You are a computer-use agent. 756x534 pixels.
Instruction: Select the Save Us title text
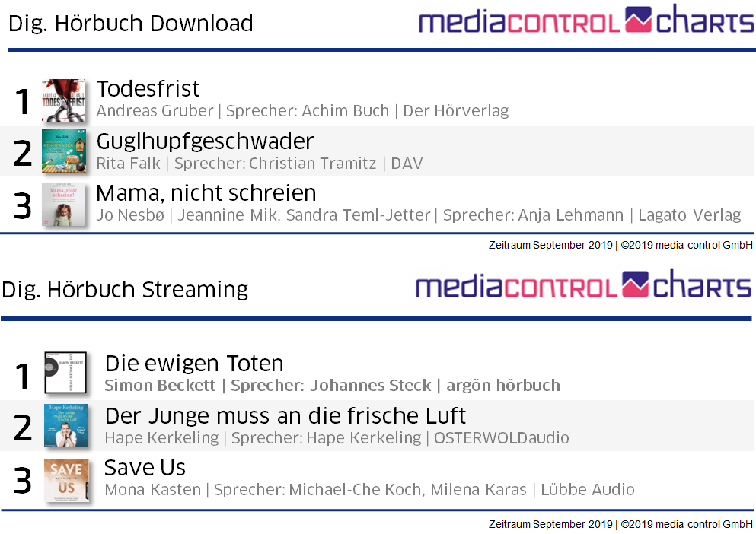tap(145, 467)
